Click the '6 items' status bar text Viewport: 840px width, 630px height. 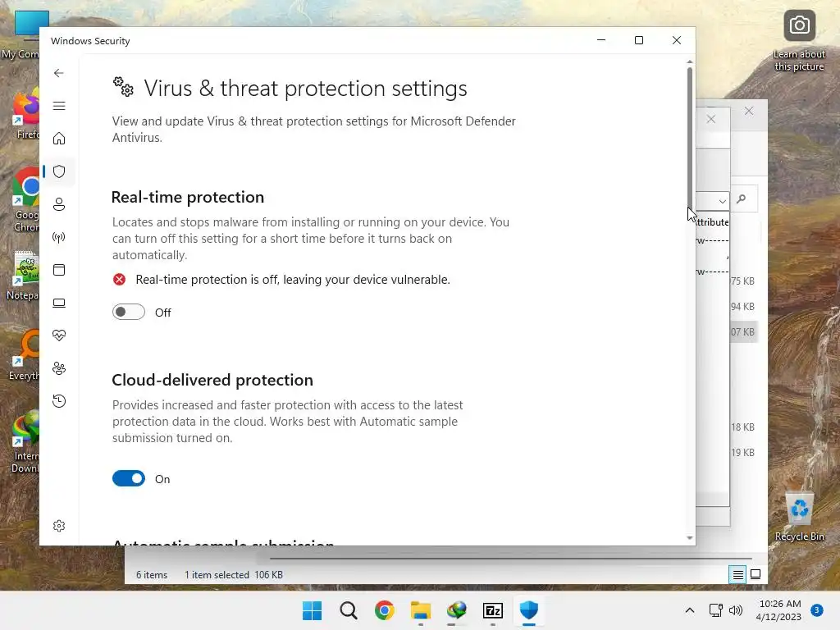click(152, 575)
